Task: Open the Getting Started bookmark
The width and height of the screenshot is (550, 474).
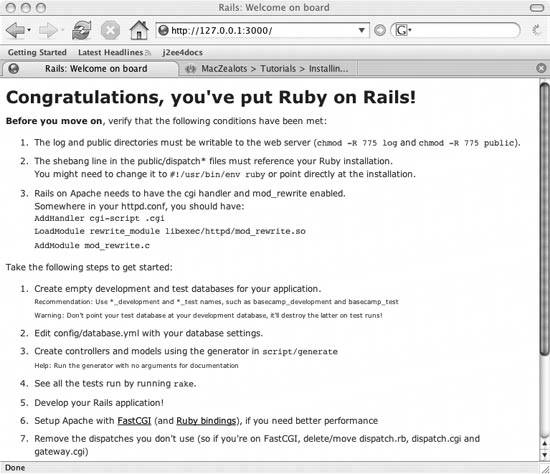Action: 37,52
